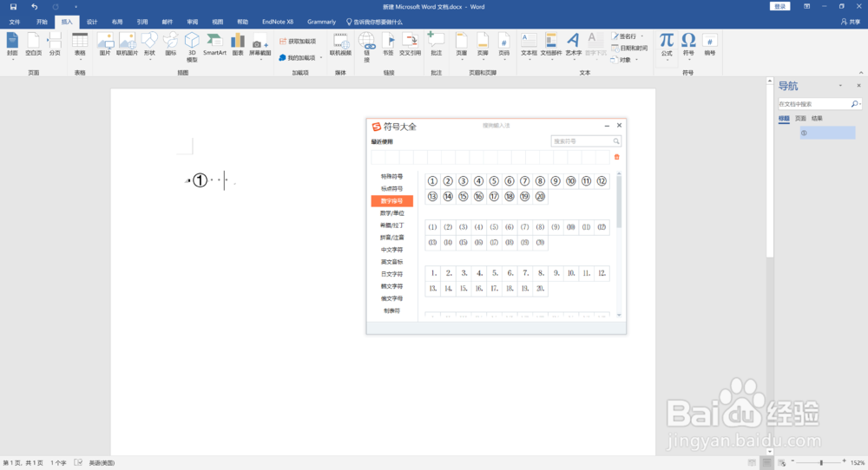Open the Shapes (形状) gallery
Viewport: 868px width, 470px height.
[149, 45]
